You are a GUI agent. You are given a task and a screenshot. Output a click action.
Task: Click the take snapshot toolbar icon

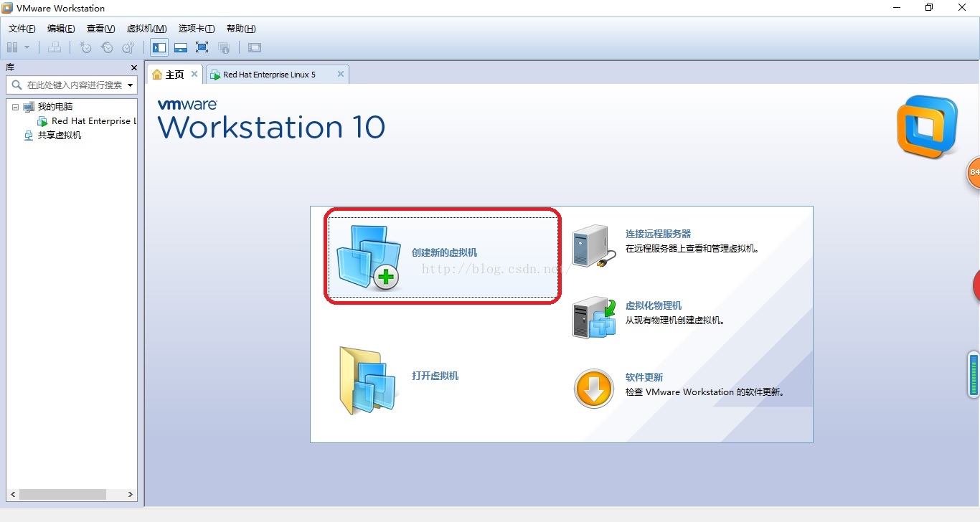tap(85, 47)
